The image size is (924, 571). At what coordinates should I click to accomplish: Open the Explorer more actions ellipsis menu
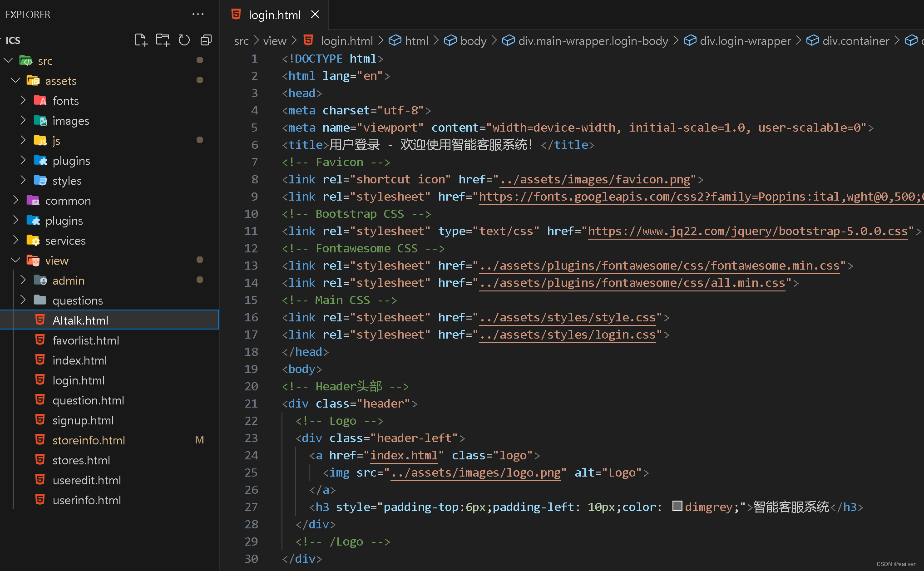(198, 15)
